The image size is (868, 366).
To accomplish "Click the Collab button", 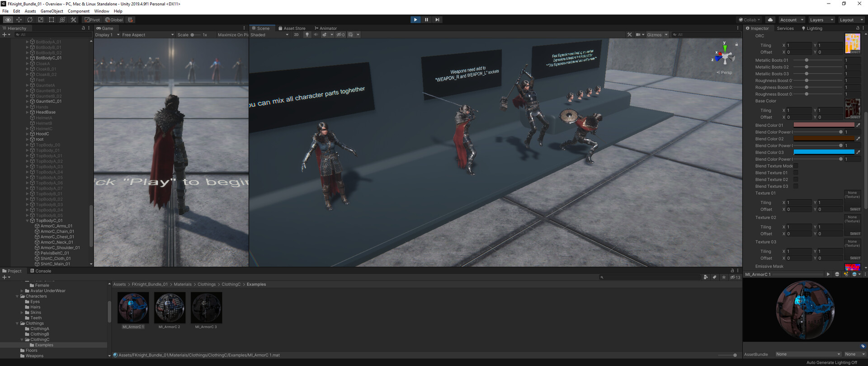I will (750, 20).
